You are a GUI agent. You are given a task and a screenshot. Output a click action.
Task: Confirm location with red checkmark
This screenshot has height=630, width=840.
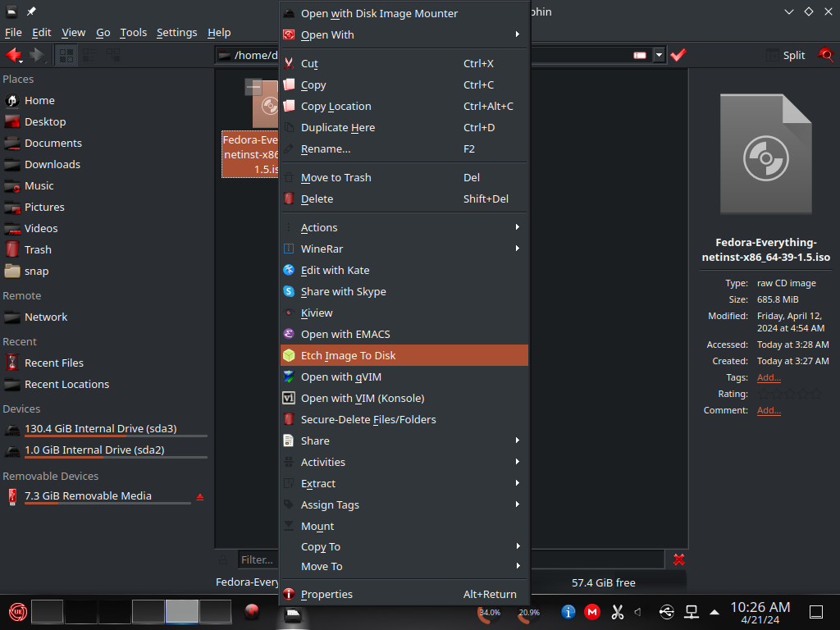tap(678, 55)
